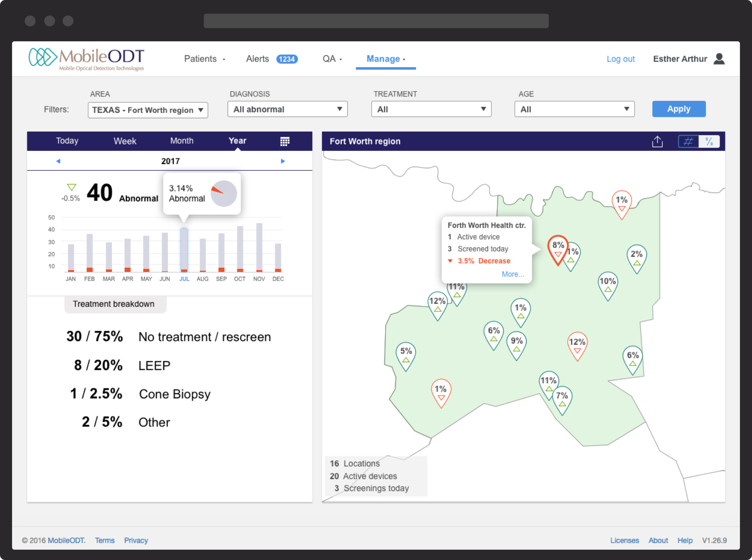752x560 pixels.
Task: Open the AREA filter dropdown
Action: point(148,109)
